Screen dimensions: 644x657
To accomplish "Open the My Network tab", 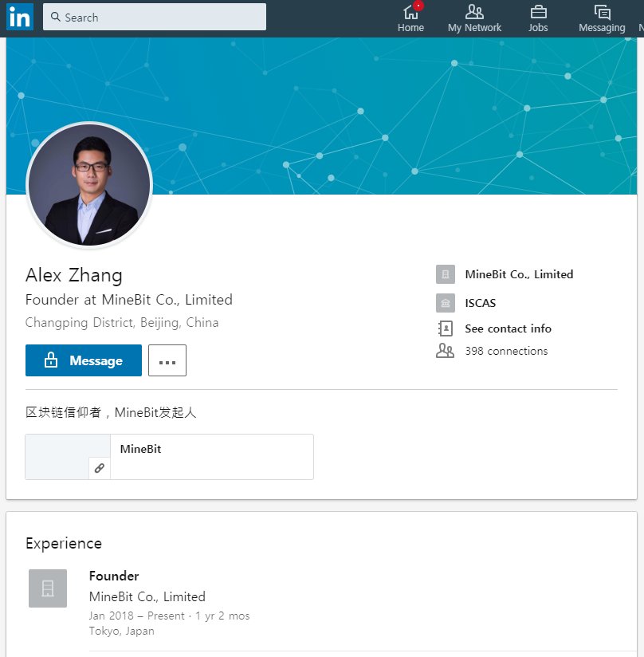I will click(x=474, y=18).
